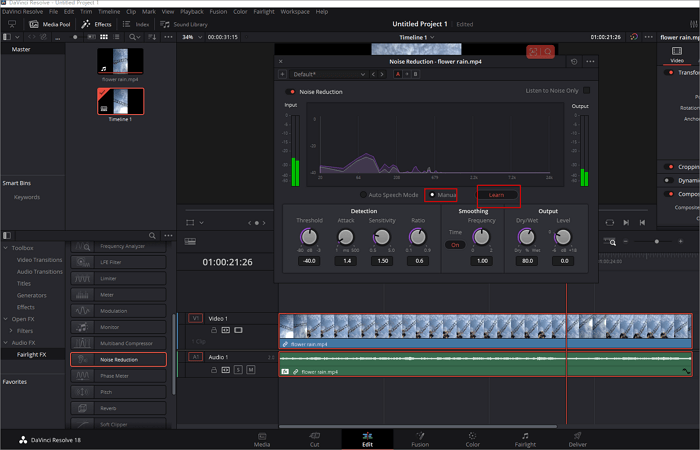
Task: Open the Default preset dropdown
Action: (329, 74)
